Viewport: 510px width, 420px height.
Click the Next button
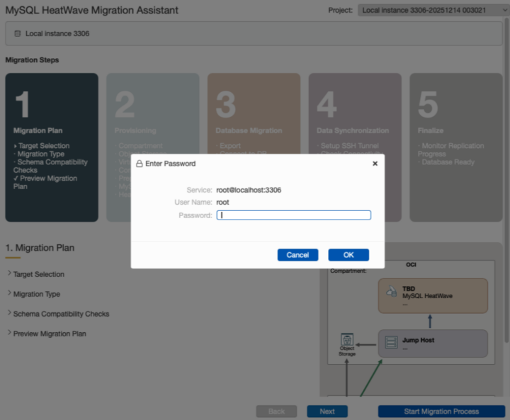(327, 412)
